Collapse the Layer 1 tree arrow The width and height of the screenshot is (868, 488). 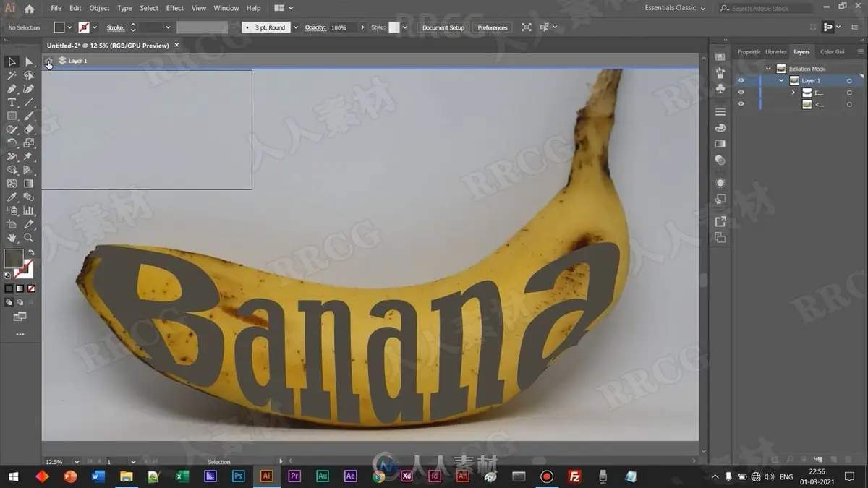[781, 81]
